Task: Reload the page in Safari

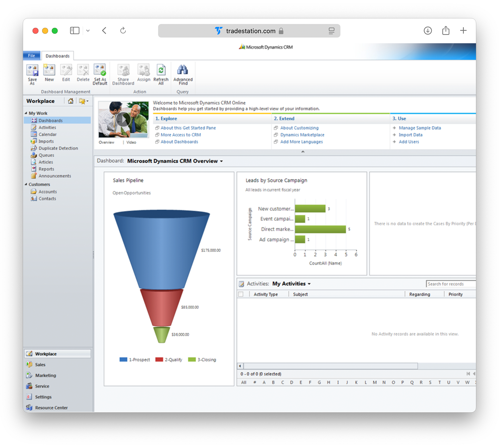Action: 123,30
